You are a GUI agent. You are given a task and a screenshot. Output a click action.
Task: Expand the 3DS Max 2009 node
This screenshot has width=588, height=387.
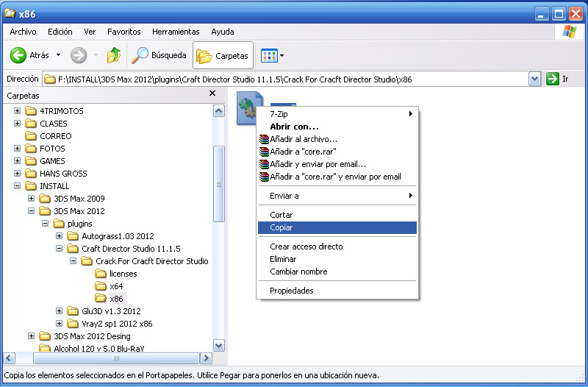click(31, 198)
